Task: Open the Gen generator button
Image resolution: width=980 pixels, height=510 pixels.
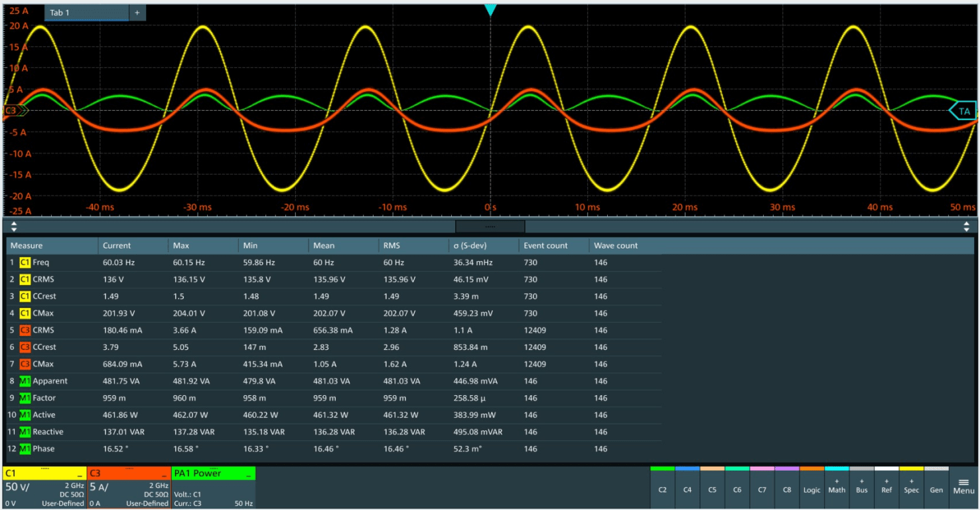Action: pyautogui.click(x=936, y=487)
